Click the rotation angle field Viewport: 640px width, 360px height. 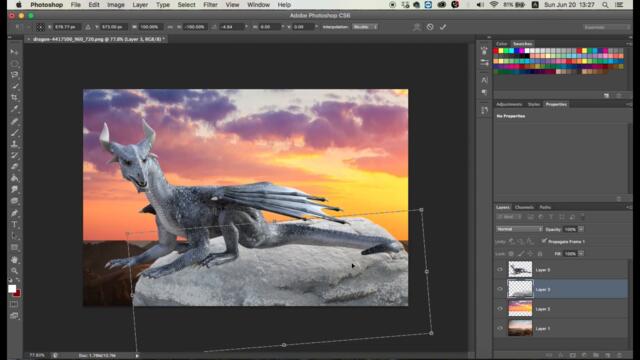[x=232, y=27]
